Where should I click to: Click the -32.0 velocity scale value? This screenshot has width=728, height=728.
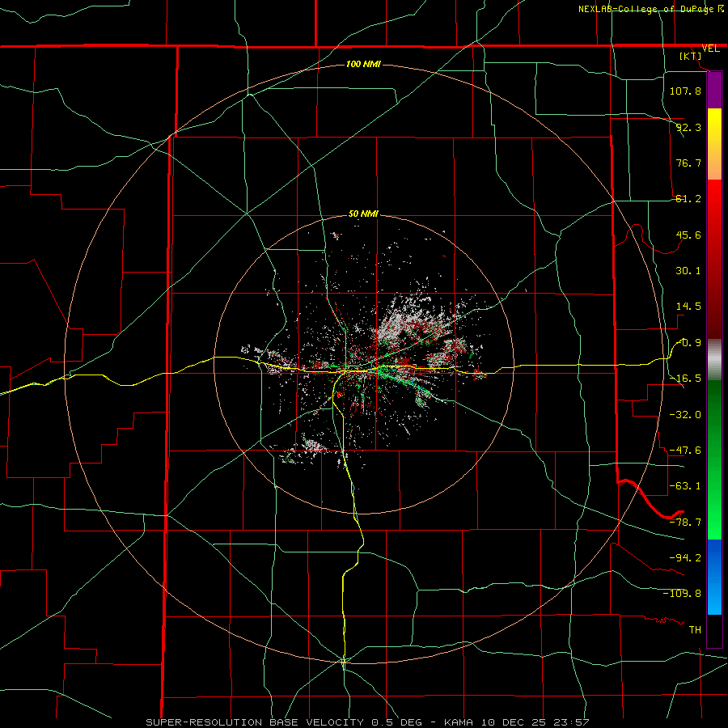tap(686, 415)
